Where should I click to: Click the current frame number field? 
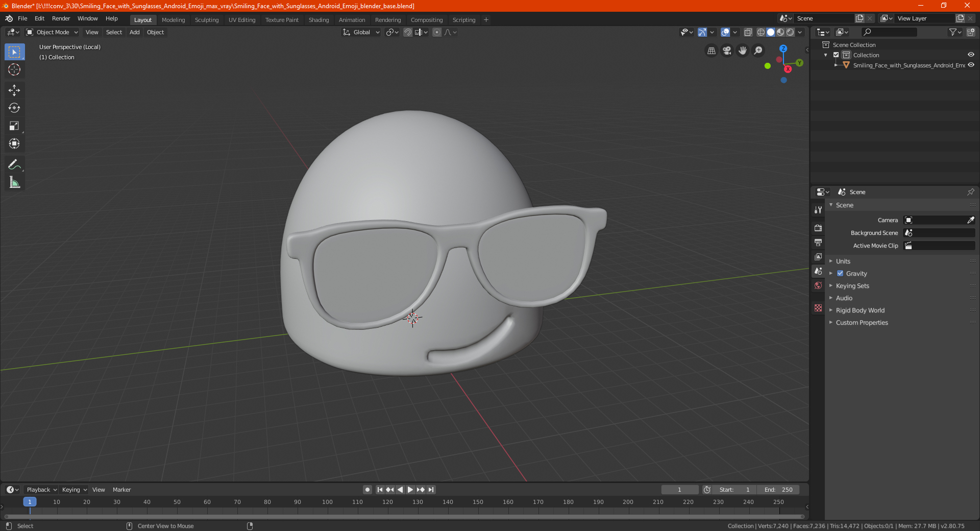pos(679,490)
